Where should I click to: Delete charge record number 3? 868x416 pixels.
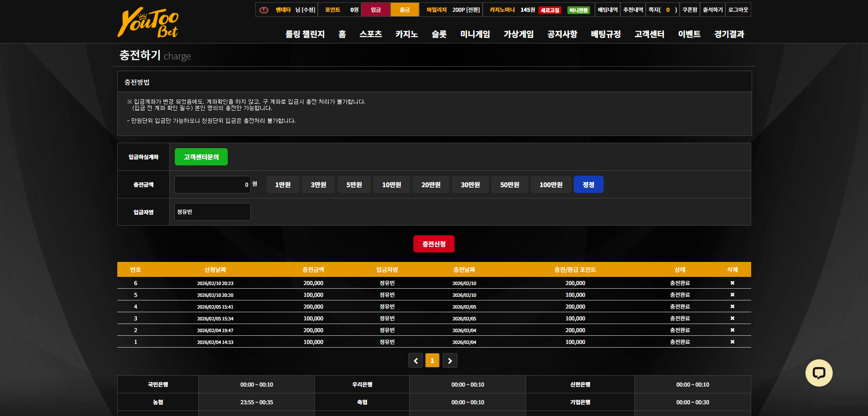[x=732, y=318]
